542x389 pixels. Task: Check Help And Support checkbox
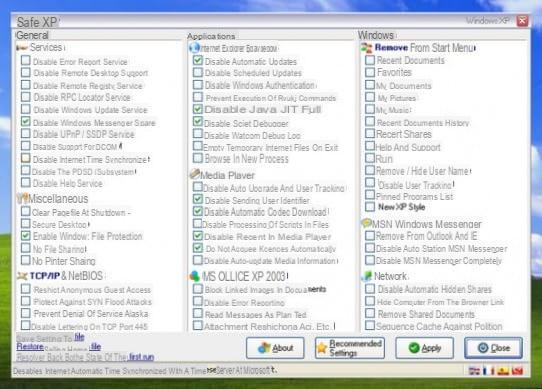pos(370,146)
